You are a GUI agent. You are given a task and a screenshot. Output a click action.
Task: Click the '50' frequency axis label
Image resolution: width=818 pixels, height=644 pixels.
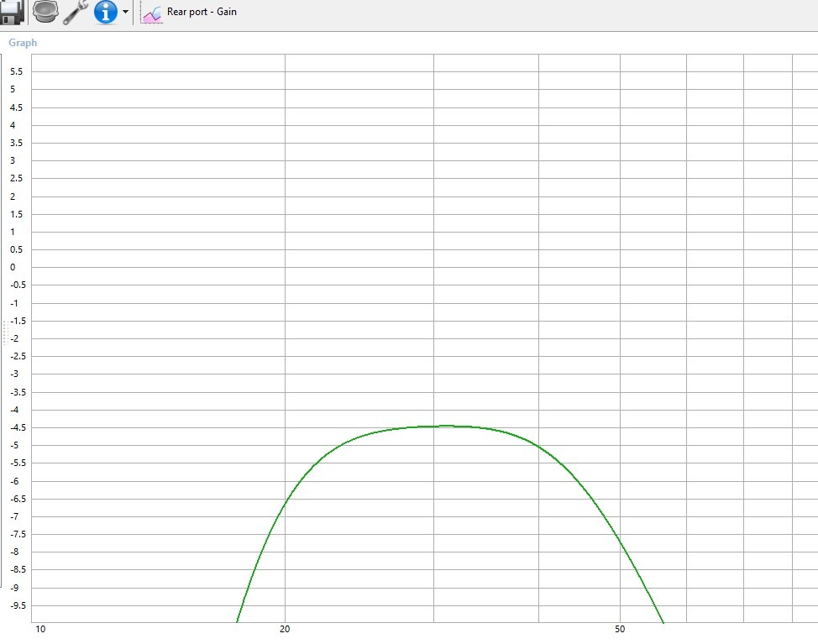619,629
